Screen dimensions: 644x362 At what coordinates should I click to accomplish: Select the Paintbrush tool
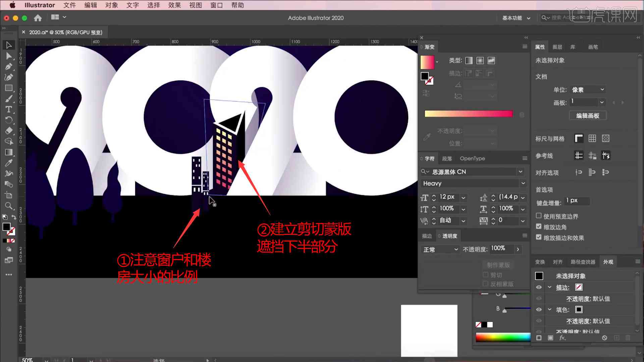tap(9, 99)
